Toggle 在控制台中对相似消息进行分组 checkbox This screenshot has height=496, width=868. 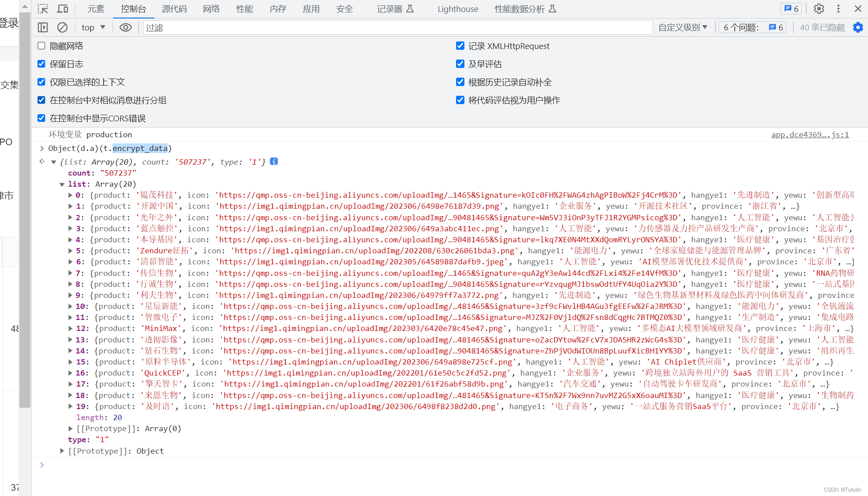click(41, 100)
